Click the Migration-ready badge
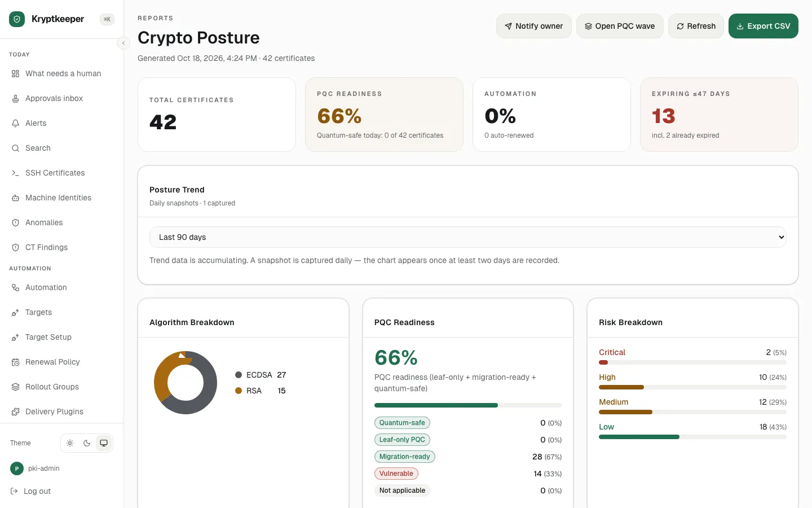Image resolution: width=812 pixels, height=508 pixels. pos(405,457)
